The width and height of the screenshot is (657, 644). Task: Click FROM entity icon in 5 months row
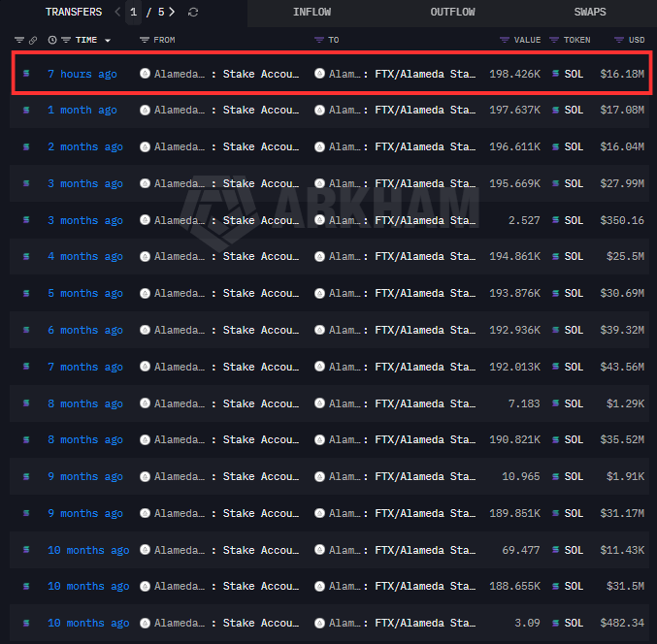coord(145,293)
